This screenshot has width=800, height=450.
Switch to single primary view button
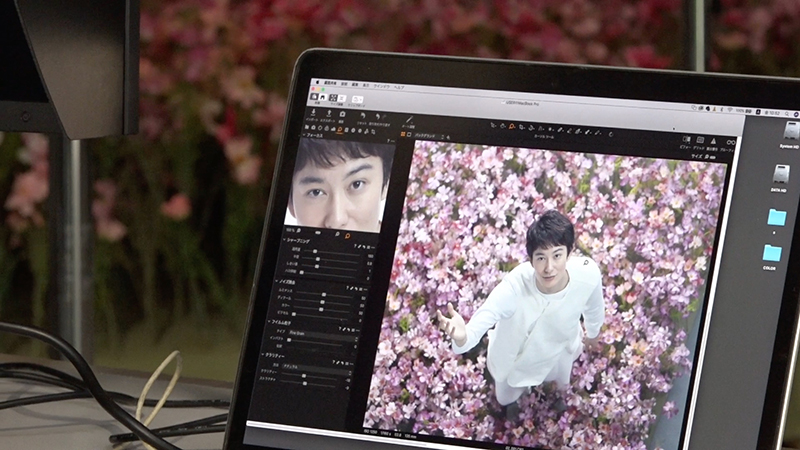point(409,135)
